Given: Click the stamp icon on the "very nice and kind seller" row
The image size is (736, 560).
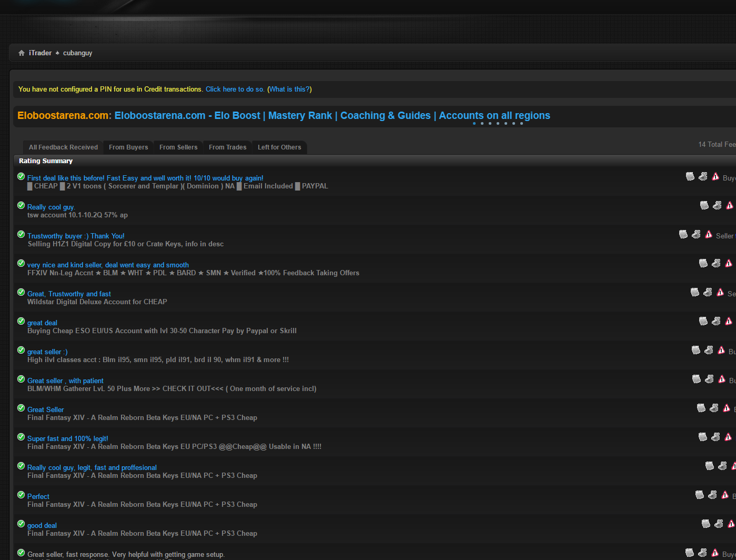Looking at the screenshot, I should coord(716,263).
